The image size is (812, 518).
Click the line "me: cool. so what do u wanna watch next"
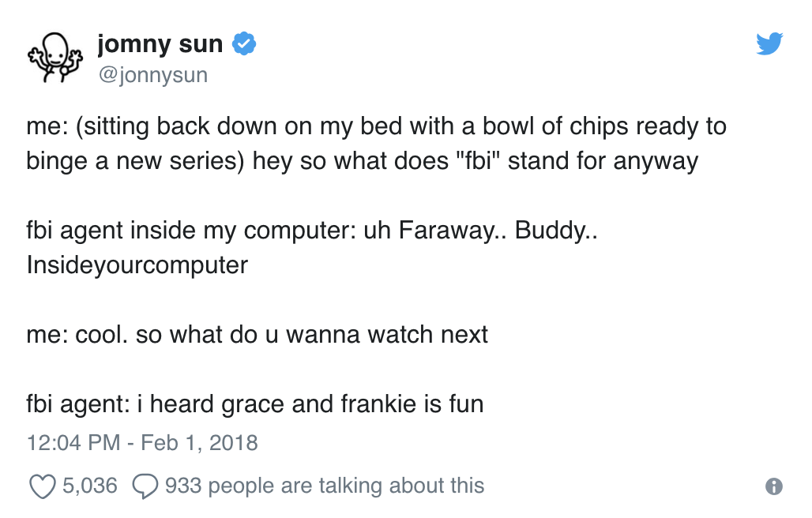click(257, 334)
